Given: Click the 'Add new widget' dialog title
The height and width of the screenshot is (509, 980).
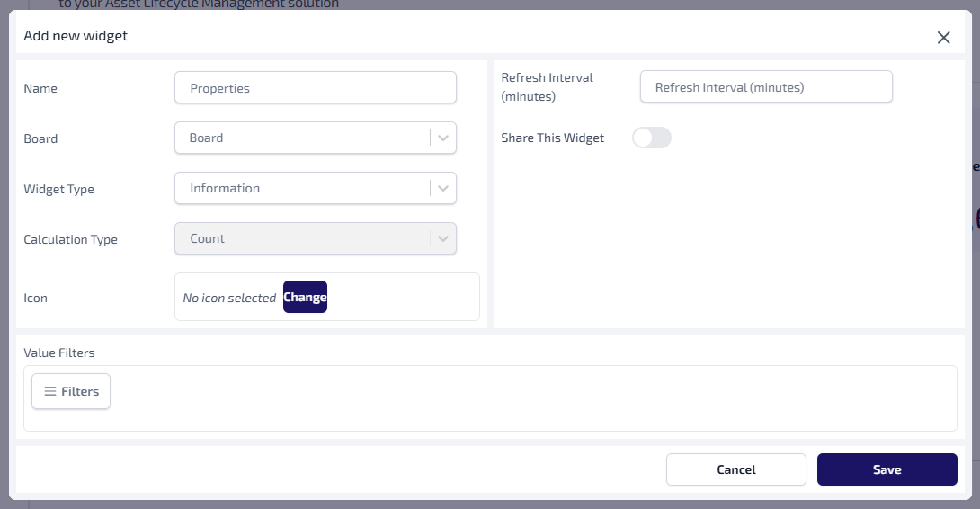Looking at the screenshot, I should click(x=76, y=36).
